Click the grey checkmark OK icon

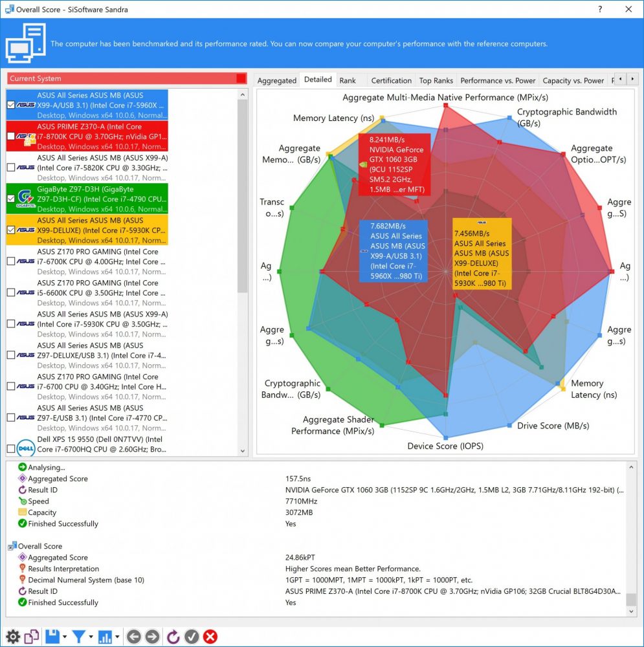point(192,637)
